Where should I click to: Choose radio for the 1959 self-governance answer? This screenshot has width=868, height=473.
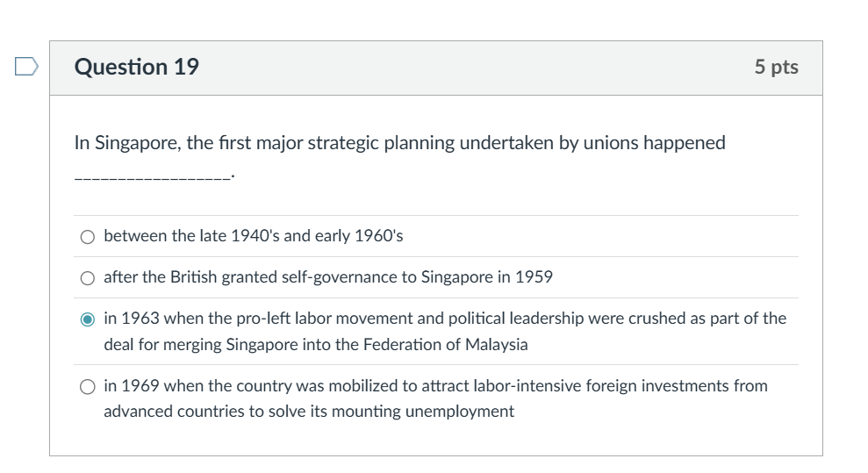click(x=88, y=277)
